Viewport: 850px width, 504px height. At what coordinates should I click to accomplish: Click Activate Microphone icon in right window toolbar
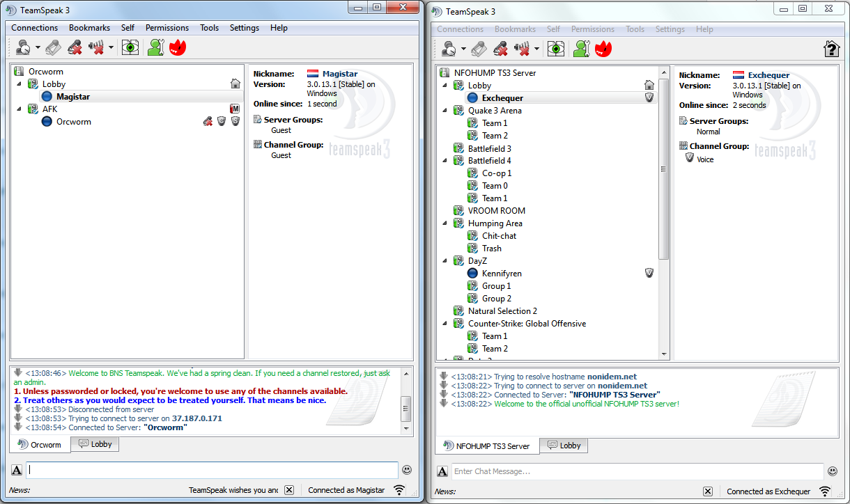tap(479, 49)
